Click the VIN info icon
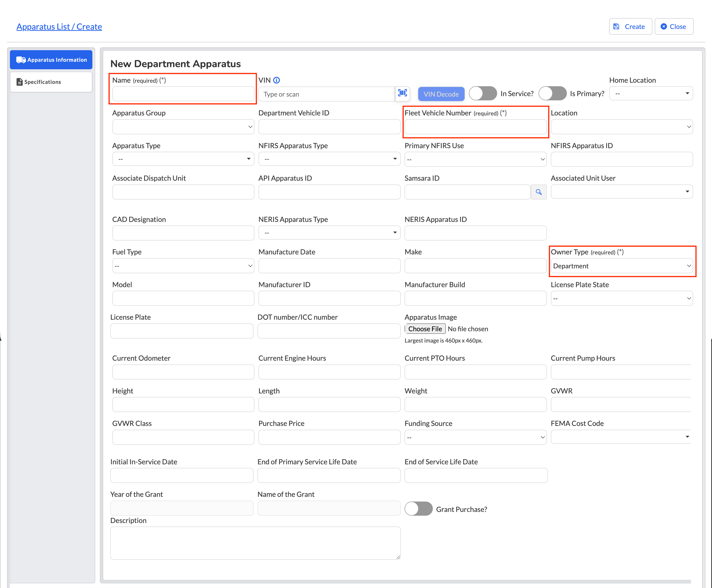Image resolution: width=712 pixels, height=588 pixels. point(276,80)
